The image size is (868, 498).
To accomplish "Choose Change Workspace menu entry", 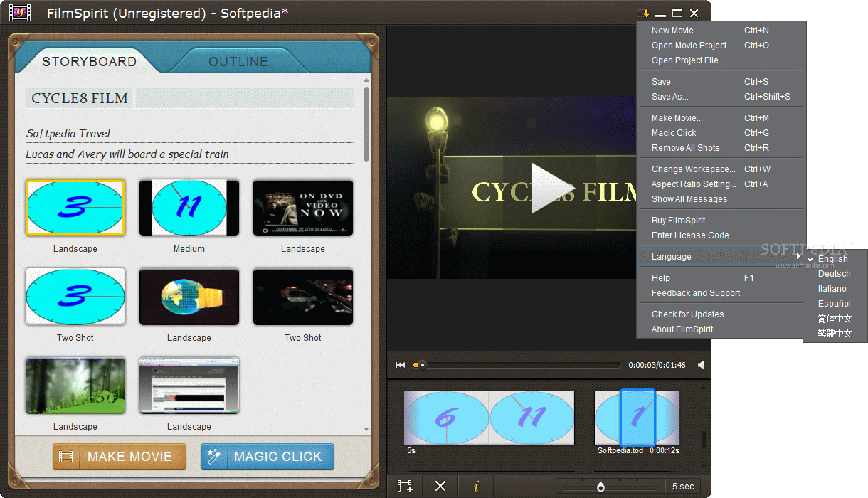I will pos(721,169).
